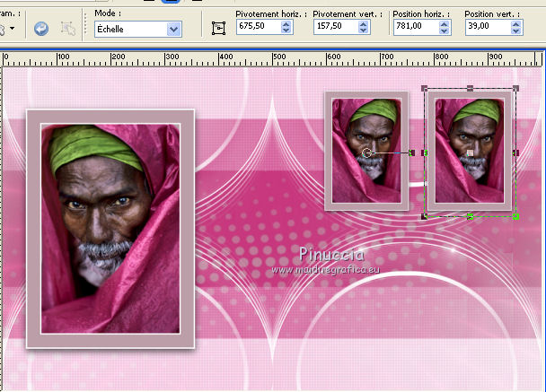
Task: Click the right-middle selection handle
Action: pos(516,152)
